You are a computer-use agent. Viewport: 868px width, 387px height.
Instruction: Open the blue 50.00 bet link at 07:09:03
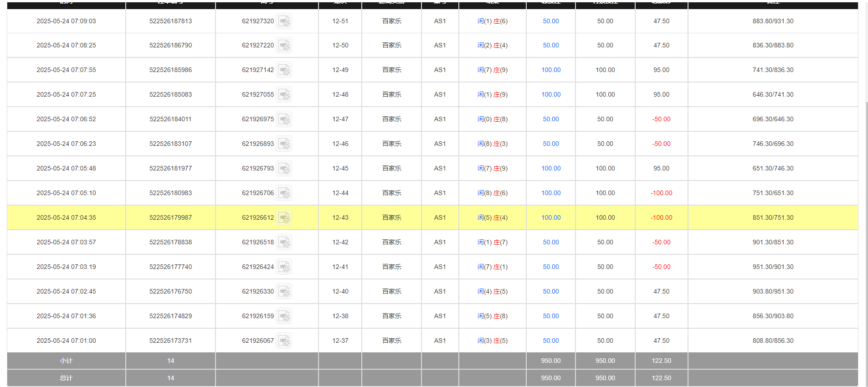pyautogui.click(x=550, y=21)
